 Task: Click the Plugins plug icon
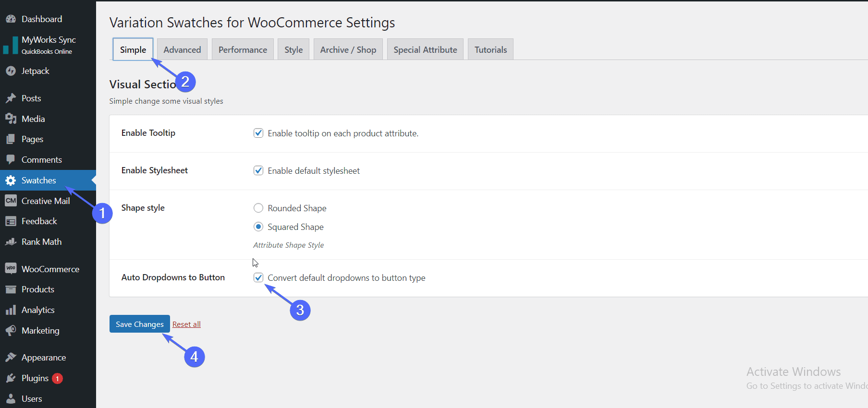tap(11, 378)
